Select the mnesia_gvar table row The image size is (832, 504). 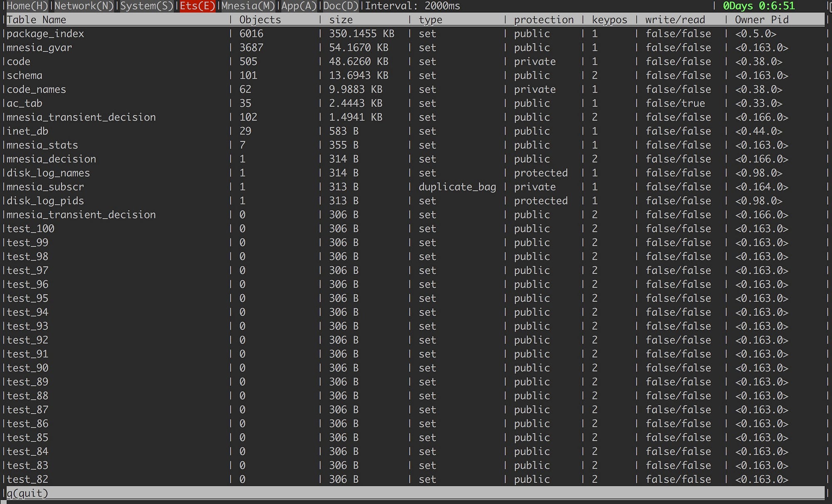point(40,48)
